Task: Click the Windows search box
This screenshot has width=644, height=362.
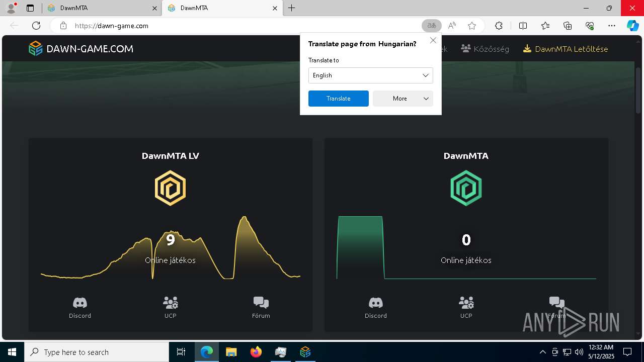Action: point(97,352)
